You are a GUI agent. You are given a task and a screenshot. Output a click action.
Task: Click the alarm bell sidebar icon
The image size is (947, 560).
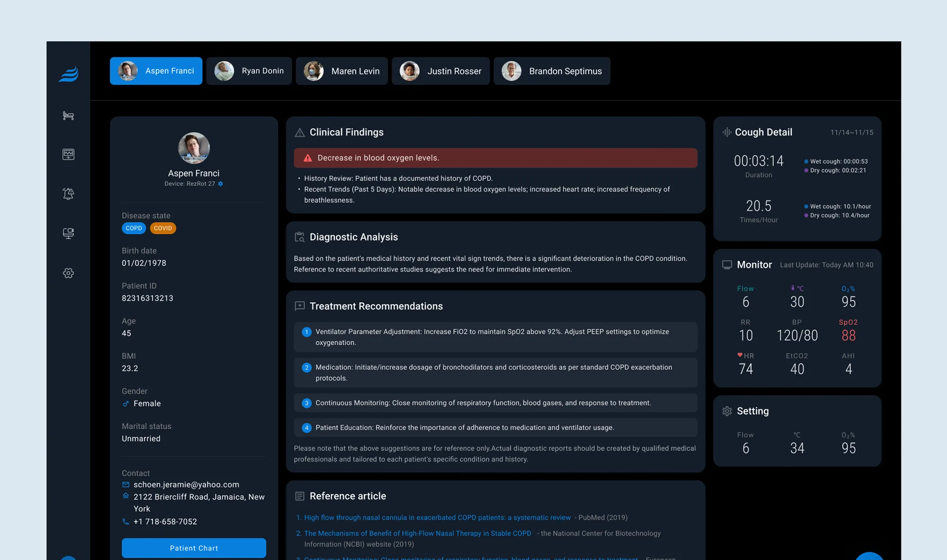[x=68, y=194]
